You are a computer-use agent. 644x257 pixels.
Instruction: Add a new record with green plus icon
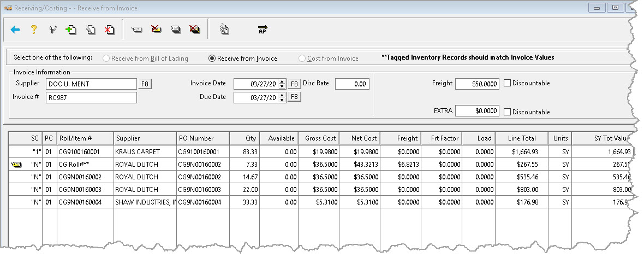tap(71, 30)
